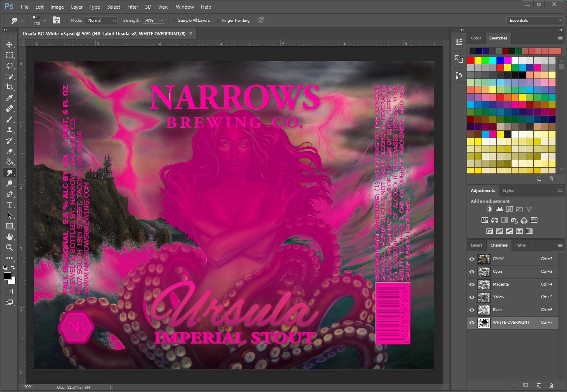This screenshot has height=392, width=567.
Task: Select the Horizontal Type tool
Action: (x=9, y=205)
